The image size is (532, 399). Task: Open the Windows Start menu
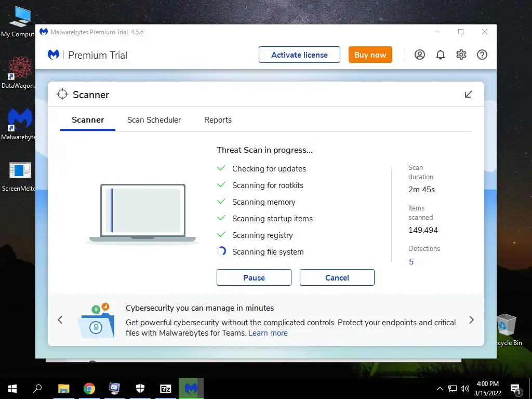pos(12,389)
